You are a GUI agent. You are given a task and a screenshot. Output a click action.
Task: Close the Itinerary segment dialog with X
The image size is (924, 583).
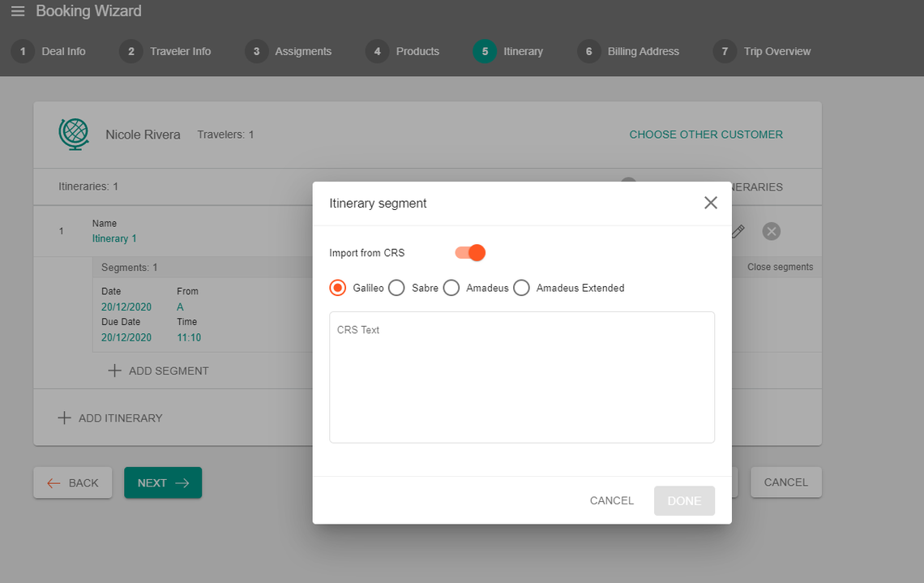pyautogui.click(x=711, y=203)
